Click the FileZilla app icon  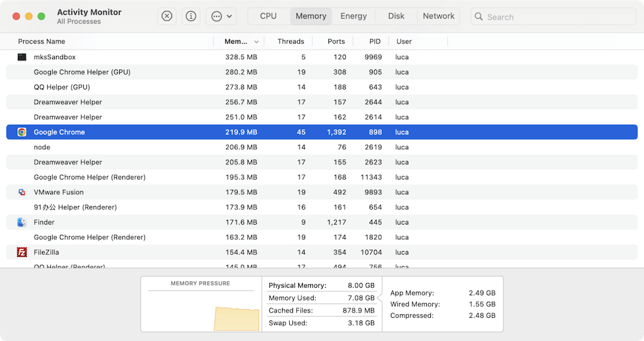point(22,252)
